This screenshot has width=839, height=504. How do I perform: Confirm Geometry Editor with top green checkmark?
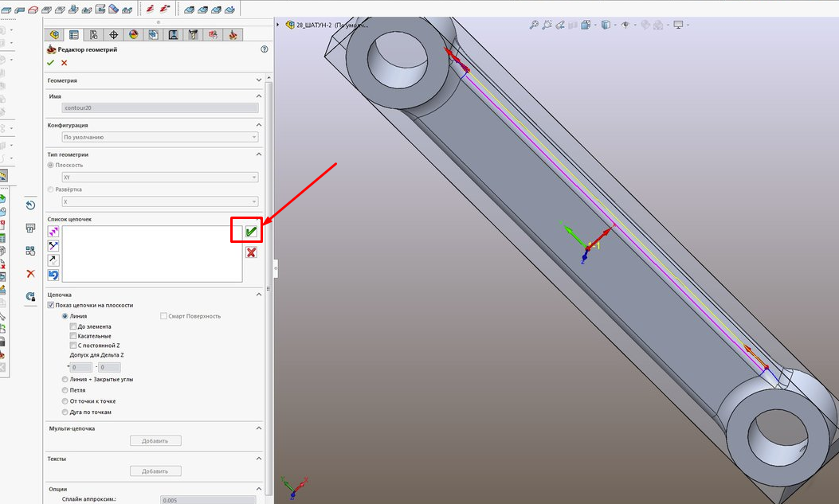coord(51,63)
